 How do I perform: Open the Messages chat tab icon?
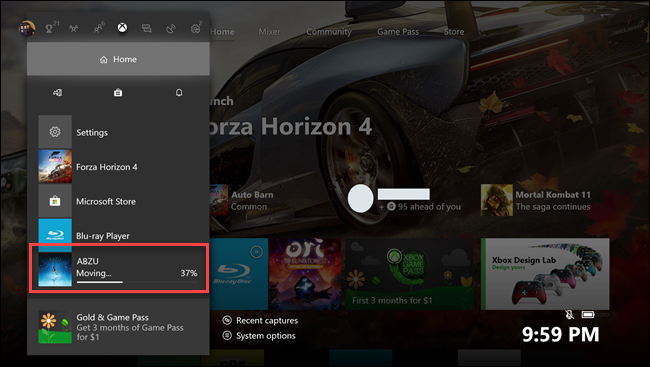146,28
